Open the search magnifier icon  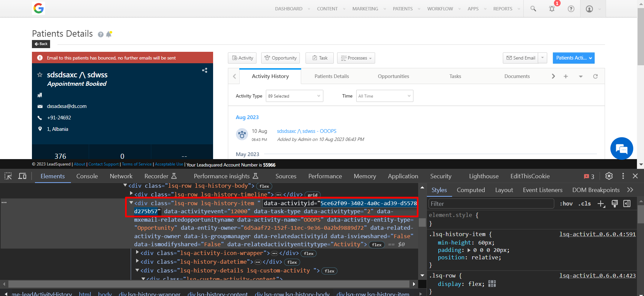pyautogui.click(x=533, y=9)
